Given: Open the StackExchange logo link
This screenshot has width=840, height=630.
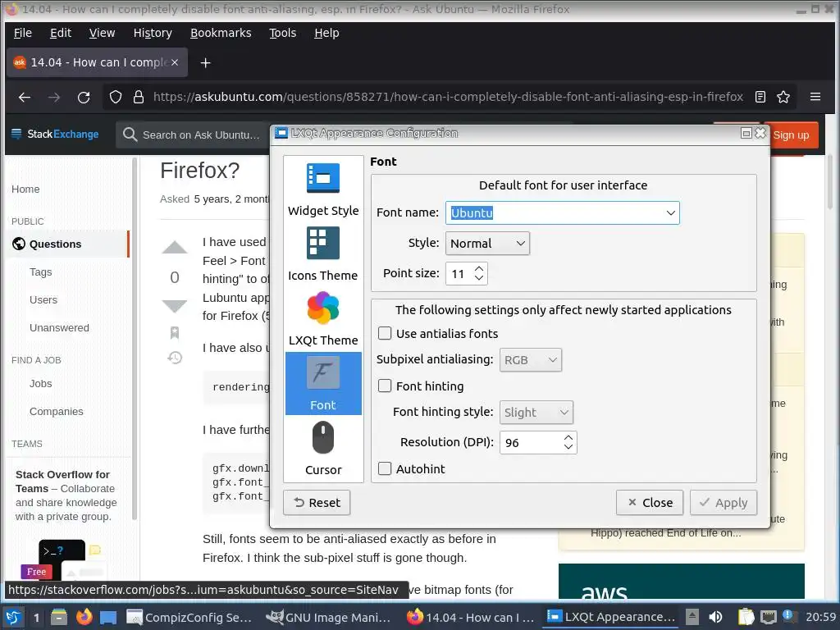Looking at the screenshot, I should click(x=55, y=135).
